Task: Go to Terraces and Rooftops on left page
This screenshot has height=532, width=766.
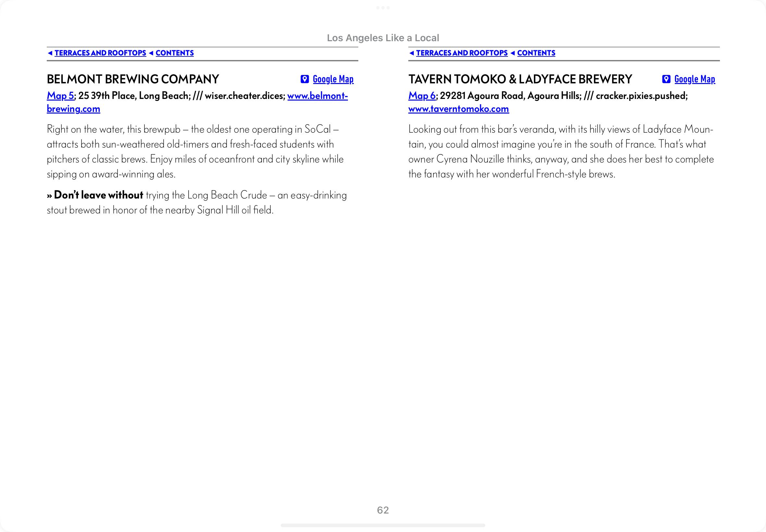Action: 100,53
